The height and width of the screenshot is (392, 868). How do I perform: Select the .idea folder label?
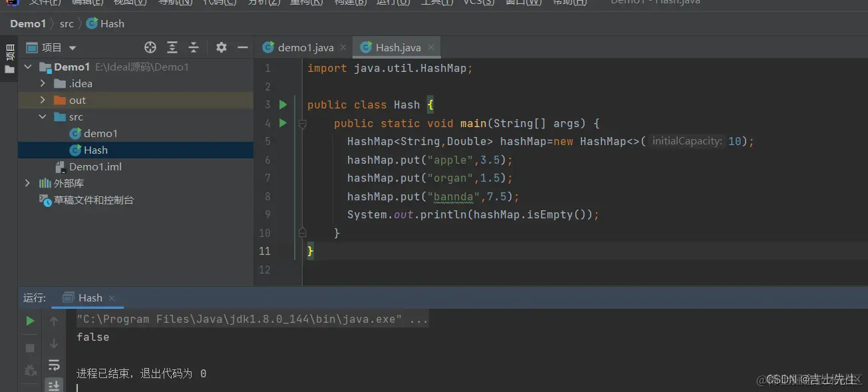(80, 83)
